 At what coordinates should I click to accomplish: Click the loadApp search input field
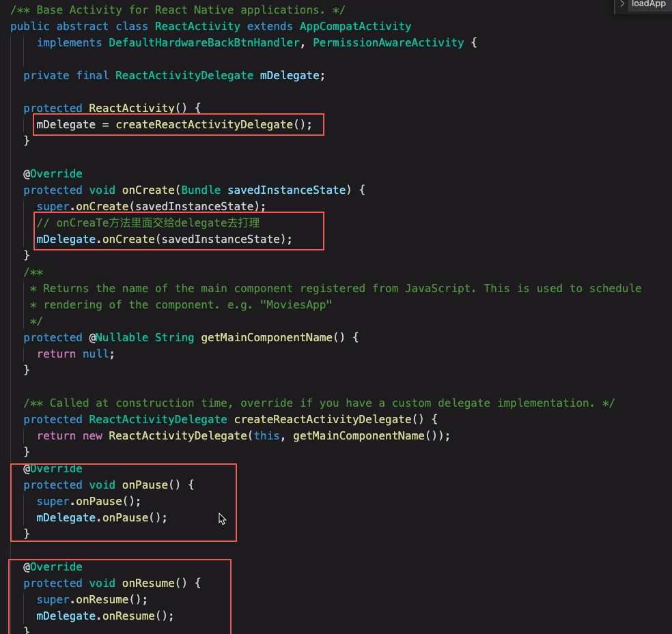[x=649, y=4]
